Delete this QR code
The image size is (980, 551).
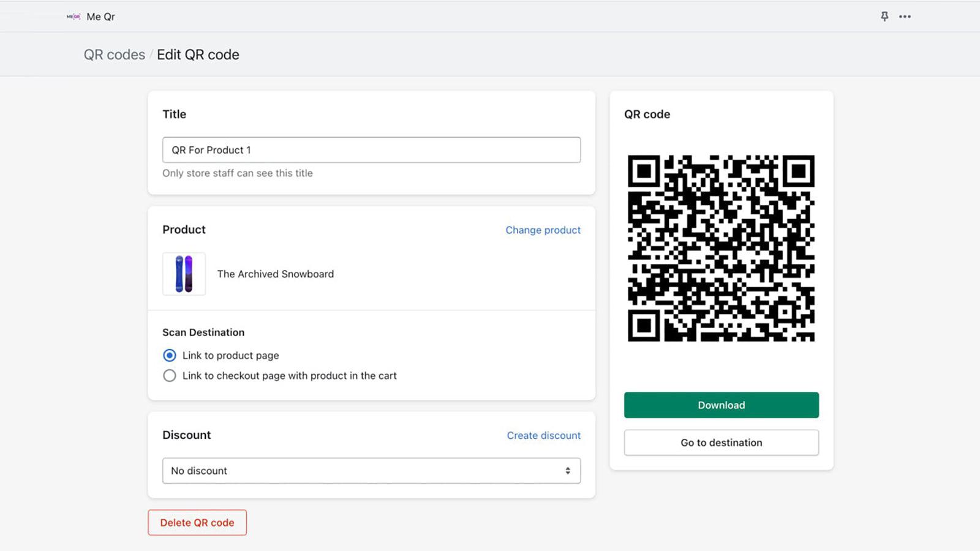(x=197, y=522)
